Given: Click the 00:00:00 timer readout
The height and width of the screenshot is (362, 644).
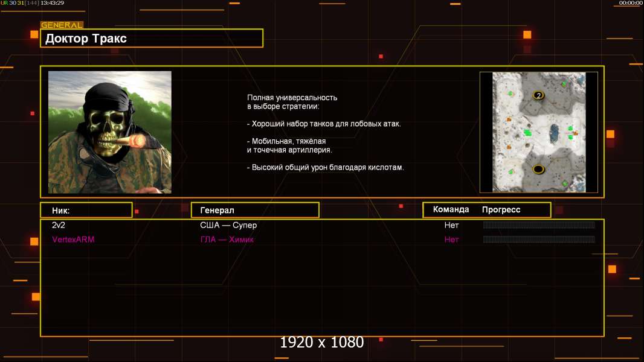Looking at the screenshot, I should coord(631,3).
